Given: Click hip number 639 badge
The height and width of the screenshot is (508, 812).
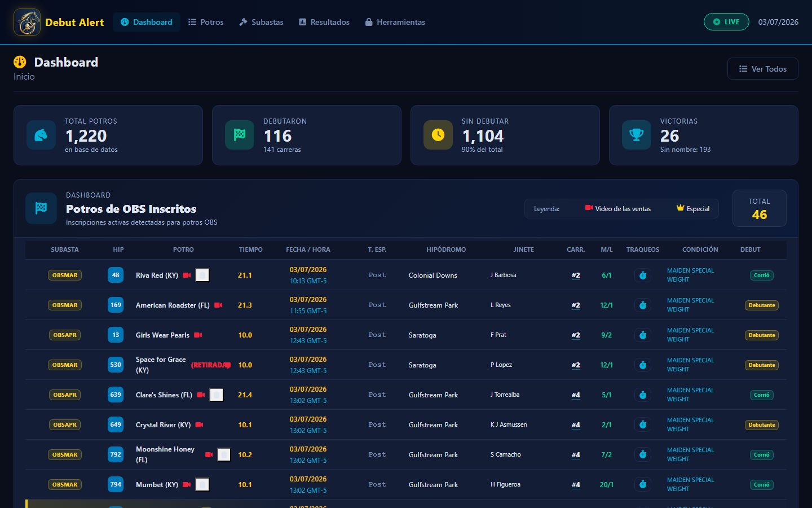Looking at the screenshot, I should (x=116, y=395).
